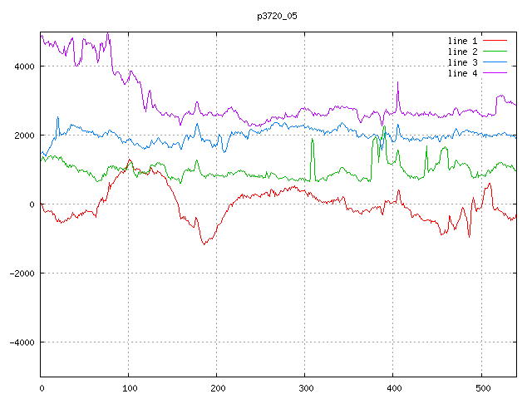Click the y-axis label 2000
The image size is (532, 399).
(x=24, y=135)
